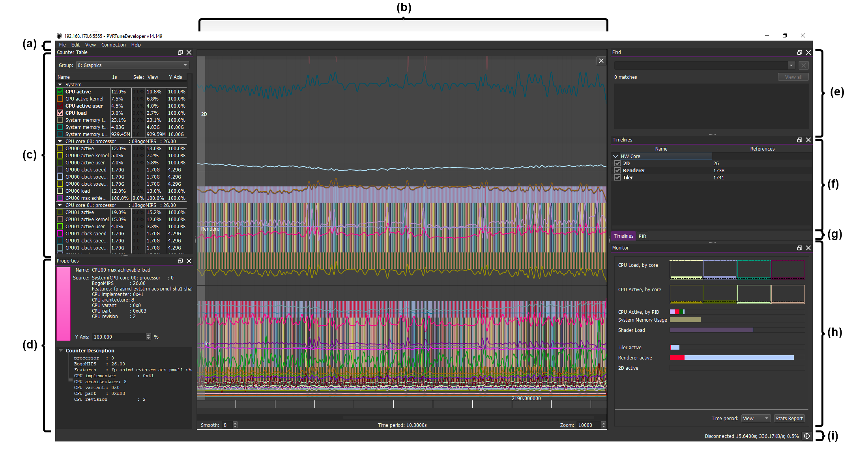Open the Time period View dropdown
The image size is (868, 473).
(756, 419)
